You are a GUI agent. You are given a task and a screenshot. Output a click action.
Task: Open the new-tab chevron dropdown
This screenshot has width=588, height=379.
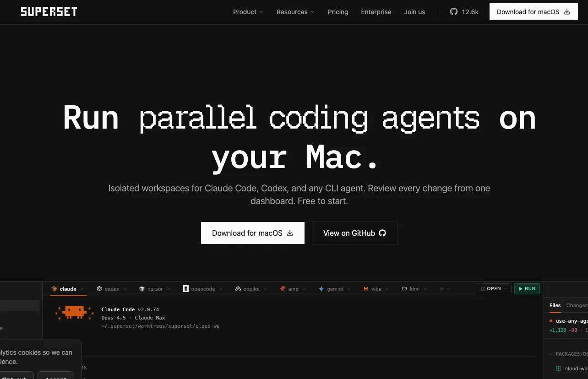[x=449, y=289]
